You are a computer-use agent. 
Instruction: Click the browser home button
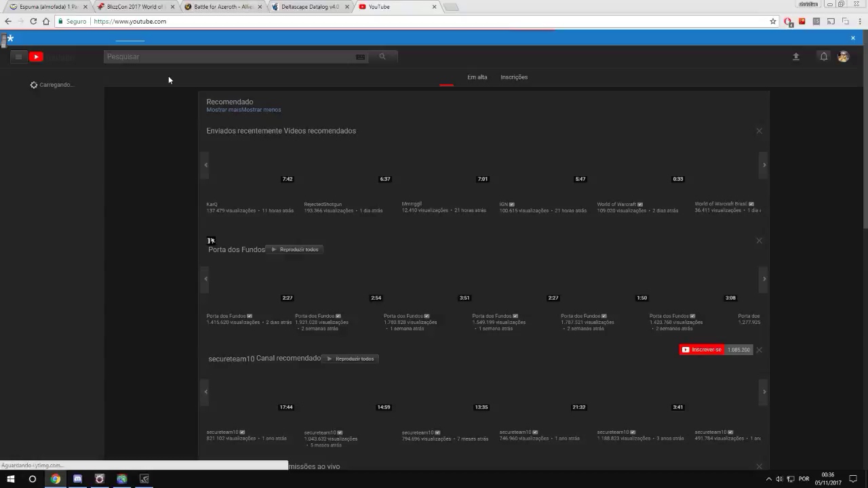click(x=46, y=22)
